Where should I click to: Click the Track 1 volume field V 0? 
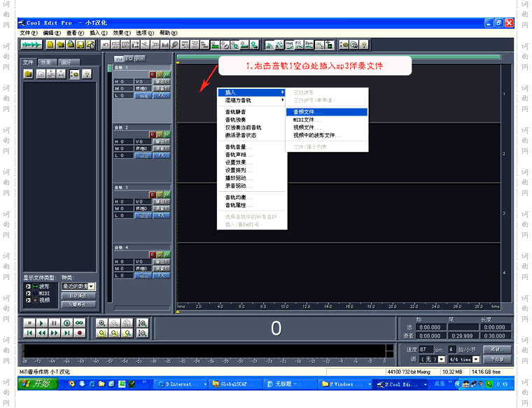[143, 82]
